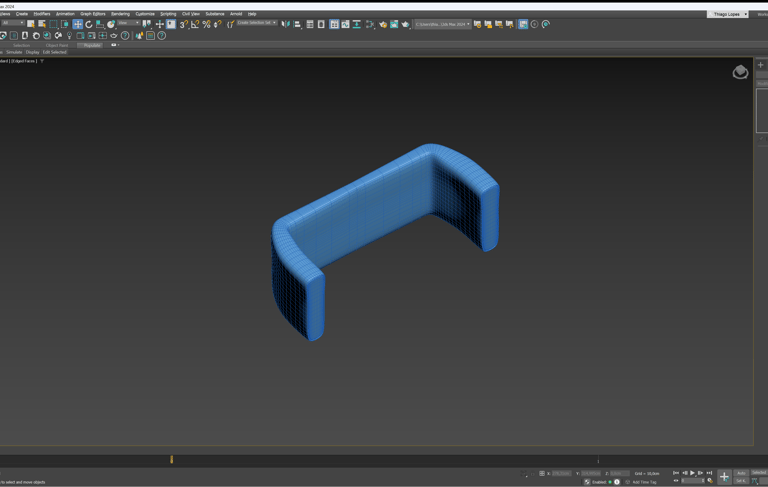Click the Render Production teapot icon
768x487 pixels.
(x=405, y=24)
